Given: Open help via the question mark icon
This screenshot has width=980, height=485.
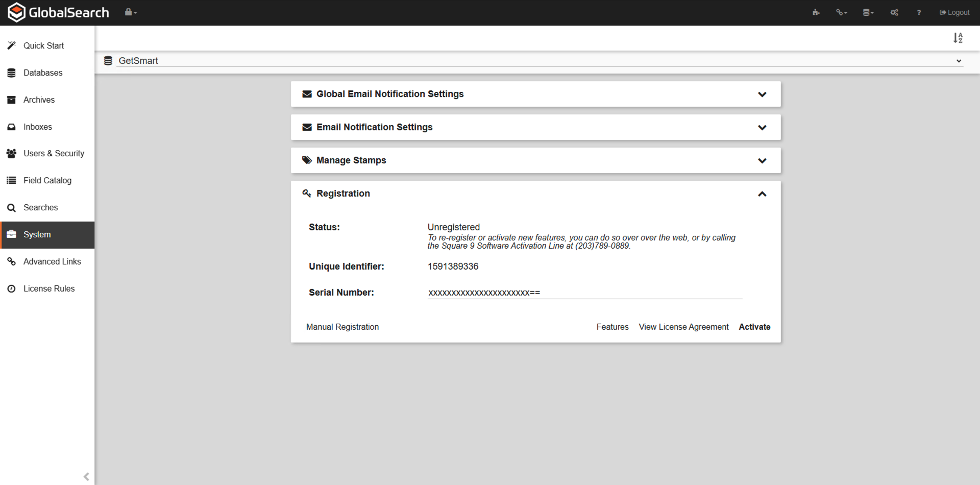Looking at the screenshot, I should click(918, 12).
